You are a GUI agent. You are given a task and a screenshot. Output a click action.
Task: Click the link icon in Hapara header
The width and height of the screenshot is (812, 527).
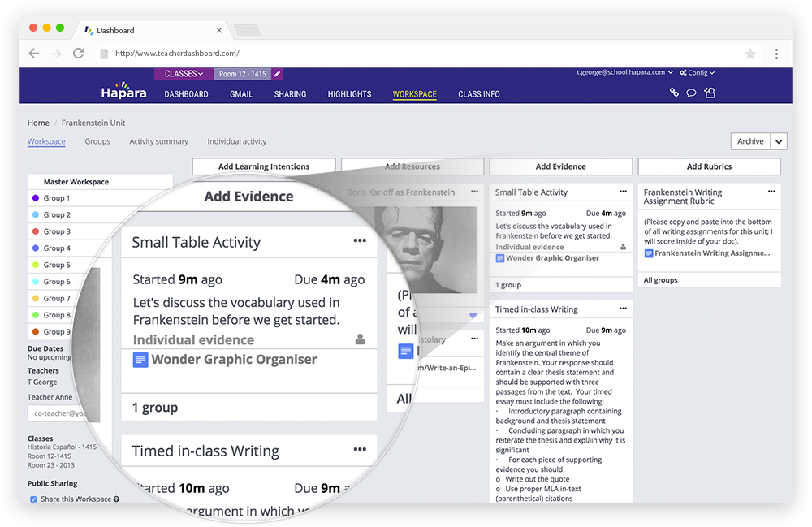coord(674,92)
